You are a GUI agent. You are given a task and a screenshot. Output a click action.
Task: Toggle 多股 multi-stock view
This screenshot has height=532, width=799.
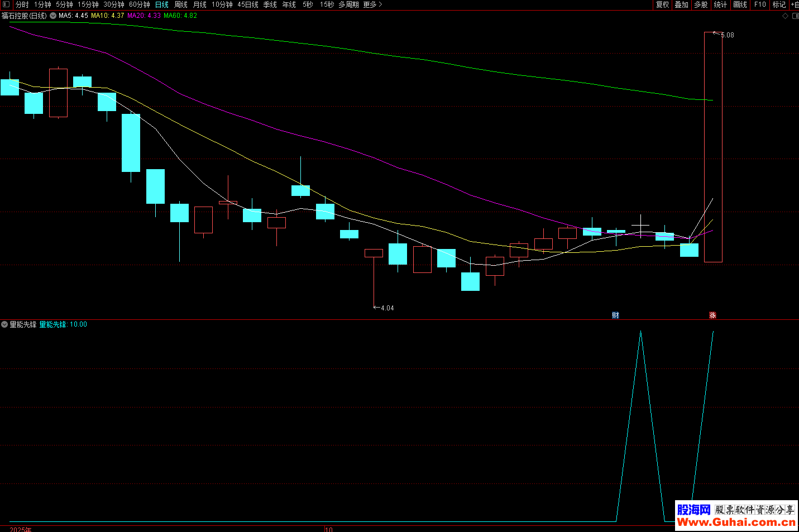click(x=701, y=4)
